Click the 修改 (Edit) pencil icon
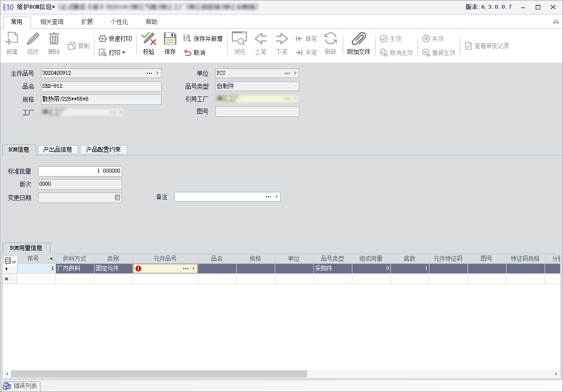Screen dimensions: 563x392 pos(33,43)
